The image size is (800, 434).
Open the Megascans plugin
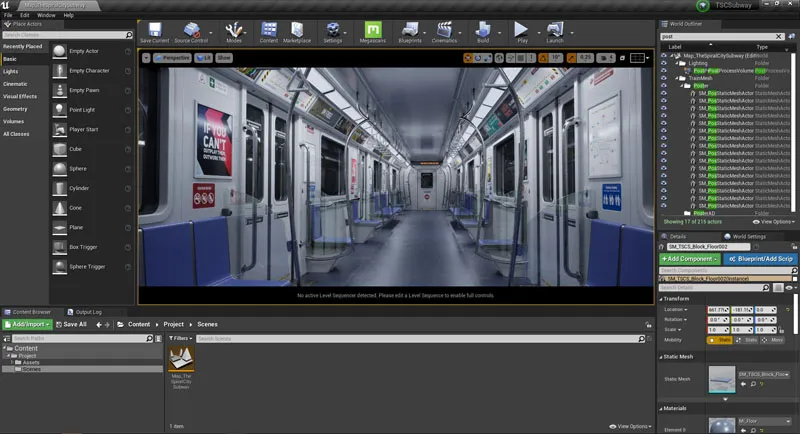[x=375, y=29]
